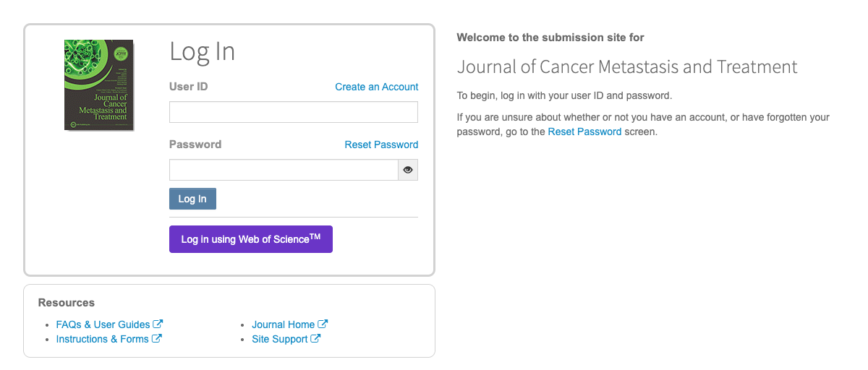Open the Create an Account link
Image resolution: width=868 pixels, height=370 pixels.
pos(376,87)
